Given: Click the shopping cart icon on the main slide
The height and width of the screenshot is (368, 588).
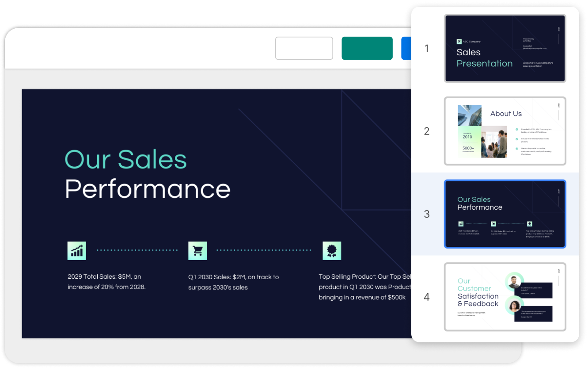Looking at the screenshot, I should pyautogui.click(x=197, y=250).
